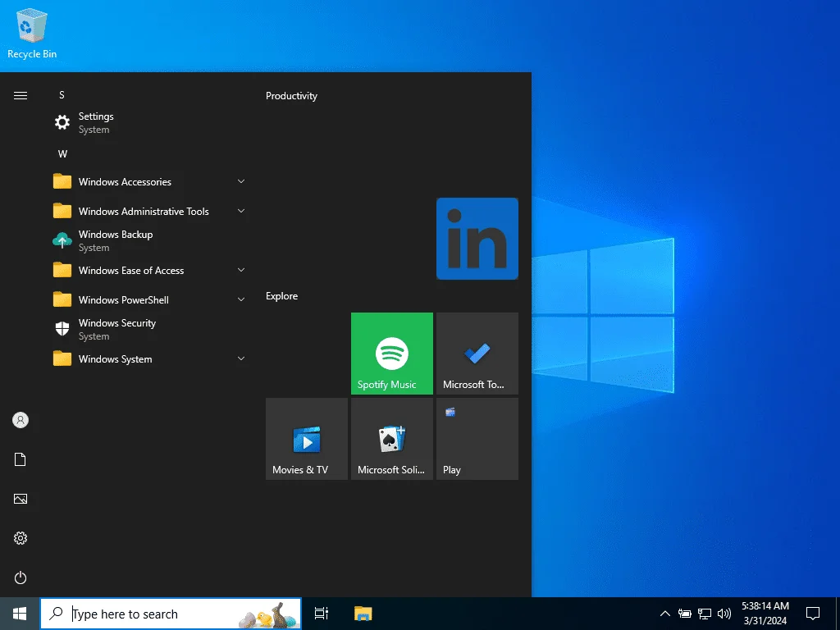The height and width of the screenshot is (630, 840).
Task: Open the user account icon
Action: pyautogui.click(x=21, y=420)
